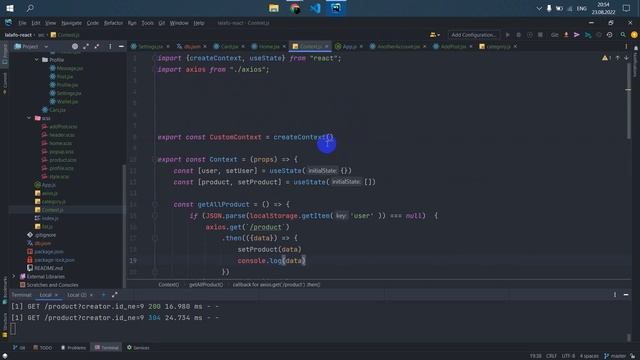Image resolution: width=640 pixels, height=360 pixels.
Task: Open the TODO tool window
Action: tap(42, 348)
